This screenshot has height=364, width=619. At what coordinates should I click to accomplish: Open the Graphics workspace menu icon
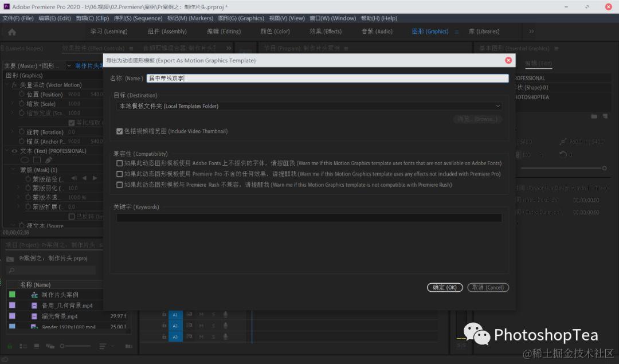point(457,32)
